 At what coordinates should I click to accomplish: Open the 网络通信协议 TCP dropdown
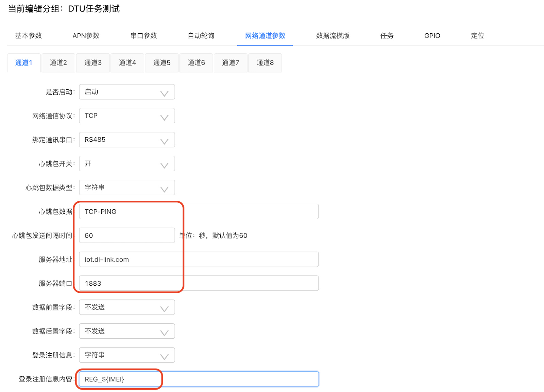coord(127,115)
